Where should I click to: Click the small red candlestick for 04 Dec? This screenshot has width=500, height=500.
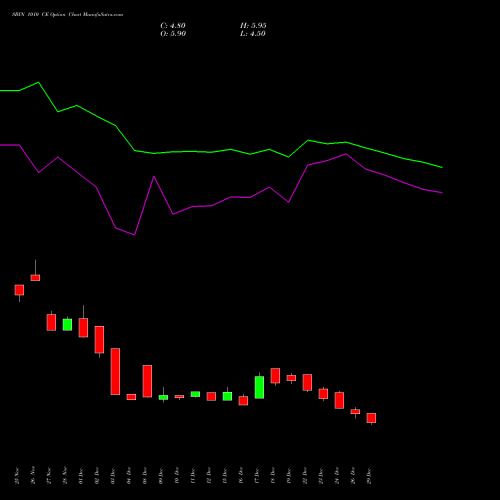click(131, 397)
